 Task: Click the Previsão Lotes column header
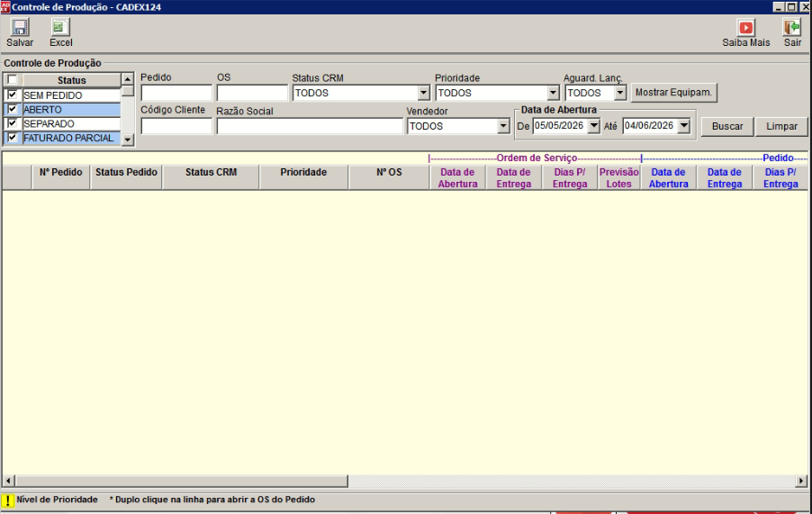pyautogui.click(x=618, y=177)
